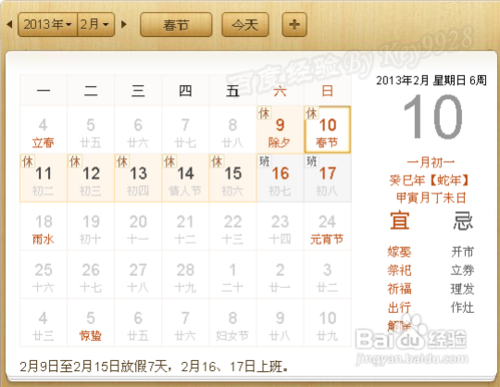Select February 24 元宵节
Image resolution: width=500 pixels, height=387 pixels.
coord(327,226)
